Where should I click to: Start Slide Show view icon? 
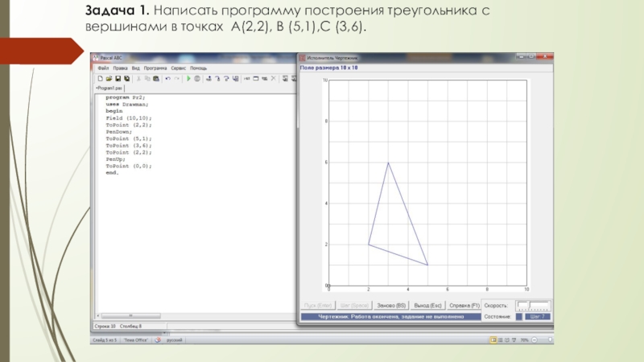point(514,339)
